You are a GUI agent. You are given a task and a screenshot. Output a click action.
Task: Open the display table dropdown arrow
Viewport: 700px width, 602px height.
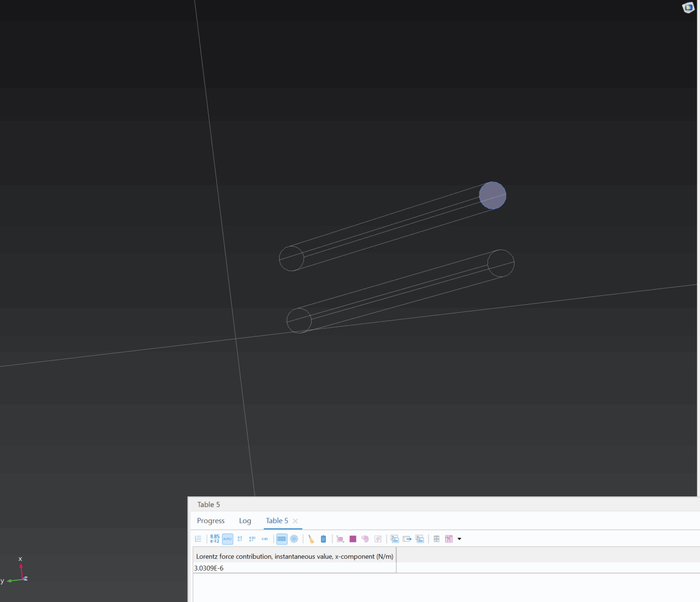point(459,539)
